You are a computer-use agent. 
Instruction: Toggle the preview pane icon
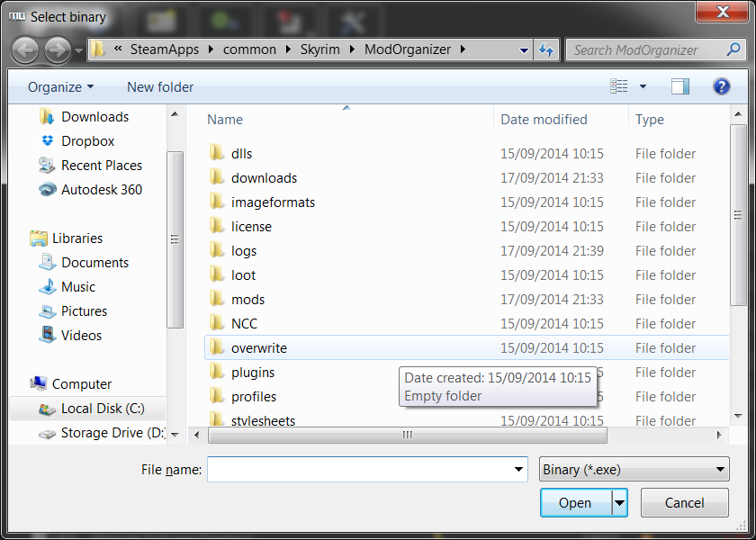coord(679,86)
